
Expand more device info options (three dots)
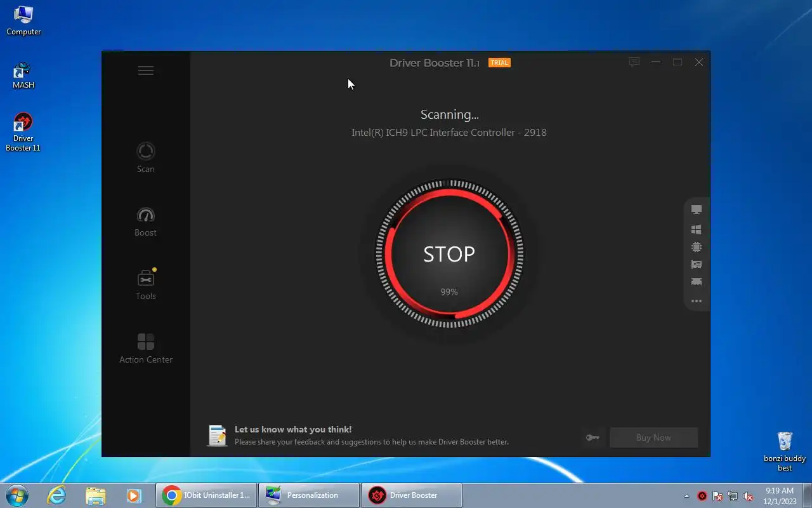click(x=697, y=301)
